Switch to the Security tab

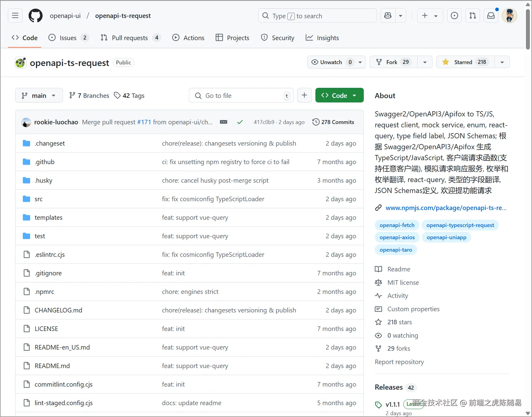[x=278, y=38]
